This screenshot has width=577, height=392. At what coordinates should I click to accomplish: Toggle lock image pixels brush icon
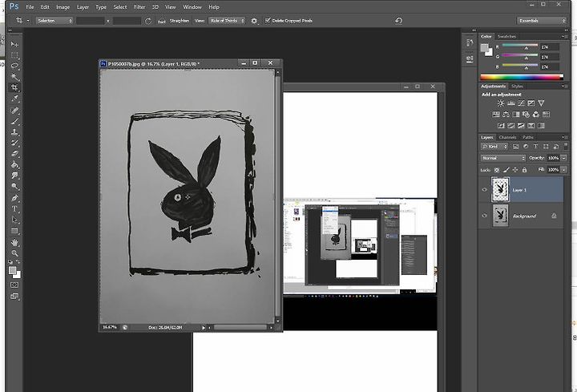click(506, 170)
